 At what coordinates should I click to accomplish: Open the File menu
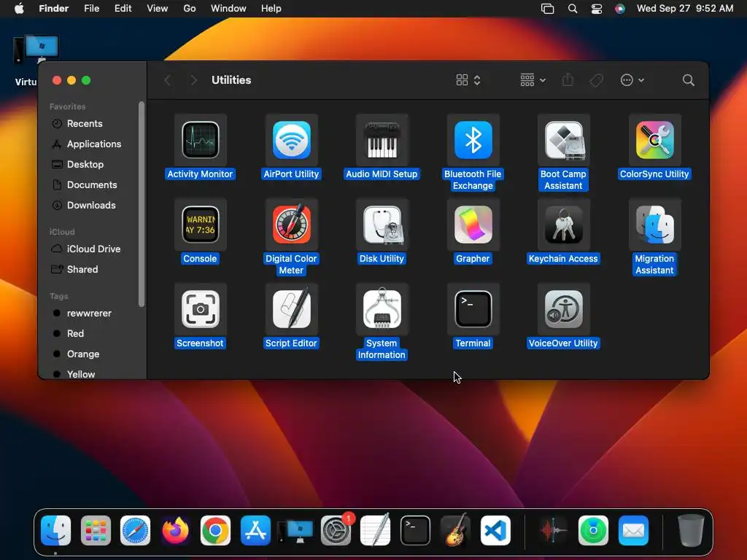click(x=91, y=9)
